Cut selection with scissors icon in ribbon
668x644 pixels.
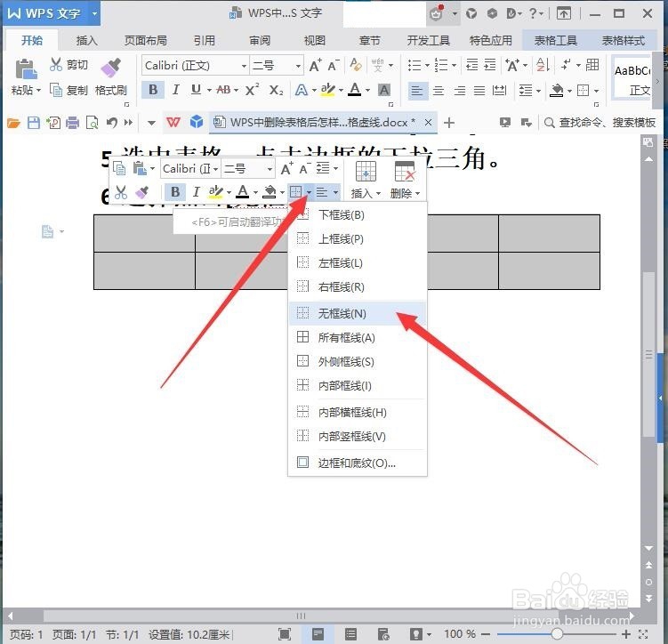[56, 65]
